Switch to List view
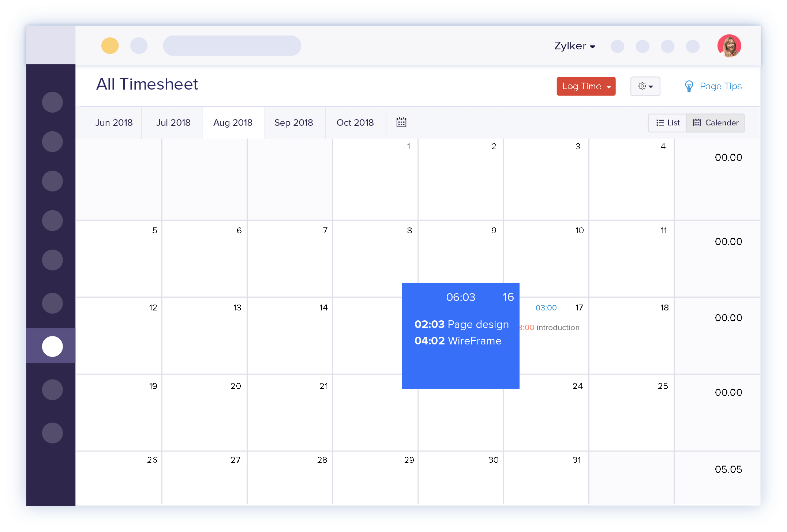The image size is (787, 532). coord(666,122)
